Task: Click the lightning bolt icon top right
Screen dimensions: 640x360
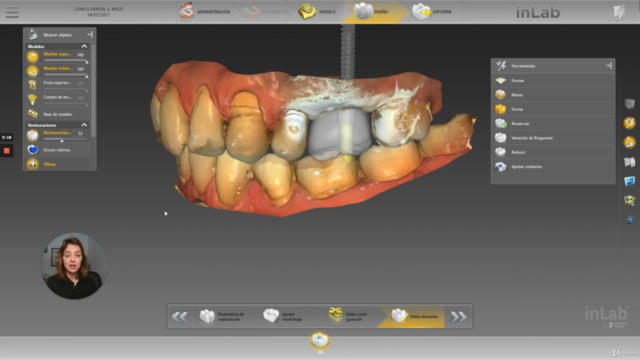Action: (619, 12)
